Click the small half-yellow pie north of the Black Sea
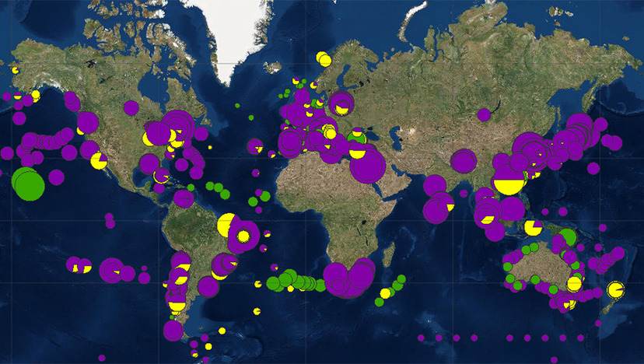644x364 pixels. (357, 132)
